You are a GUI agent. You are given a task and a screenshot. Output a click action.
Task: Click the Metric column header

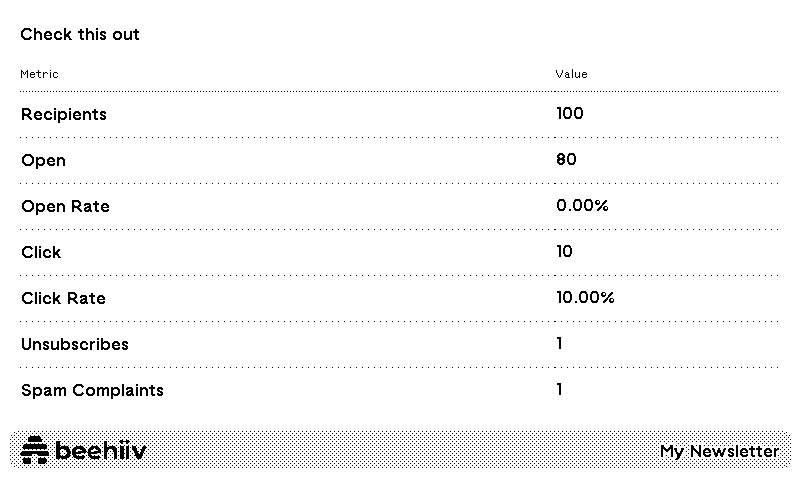[x=40, y=74]
